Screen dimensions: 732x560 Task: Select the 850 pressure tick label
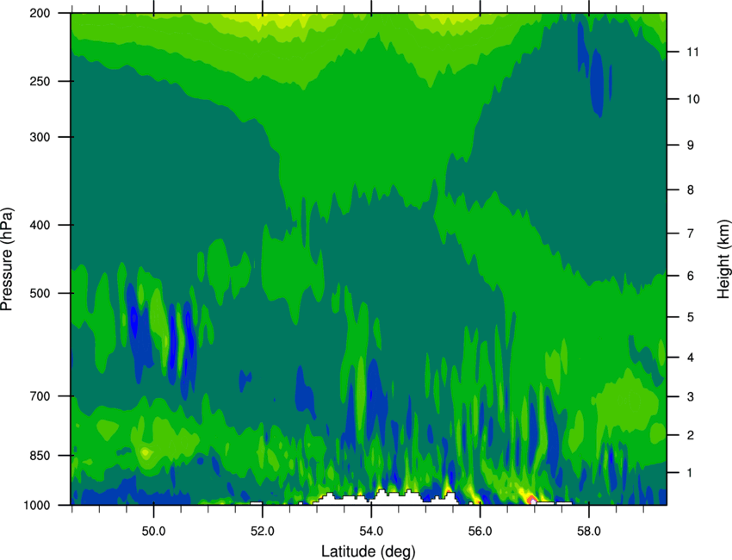(x=40, y=456)
